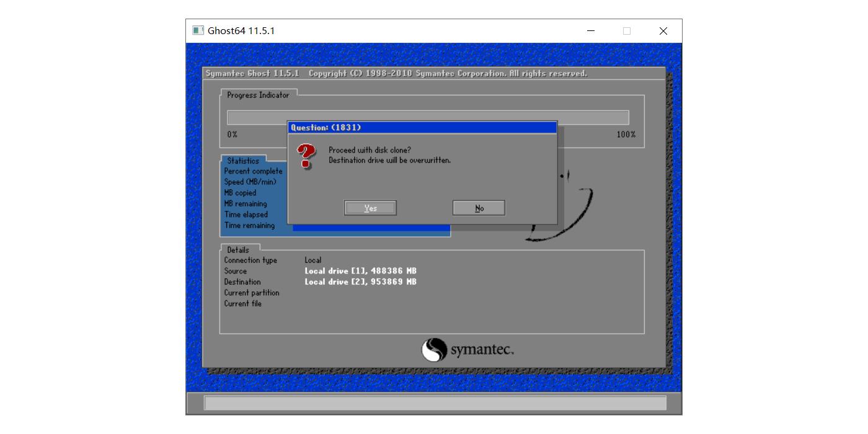Click the Ghost64 window title icon

198,30
